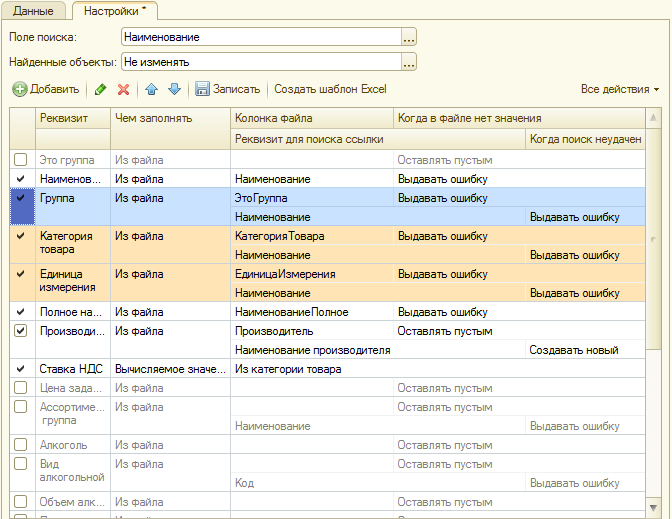Move row up with the up arrow
Image resolution: width=672 pixels, height=519 pixels.
152,89
